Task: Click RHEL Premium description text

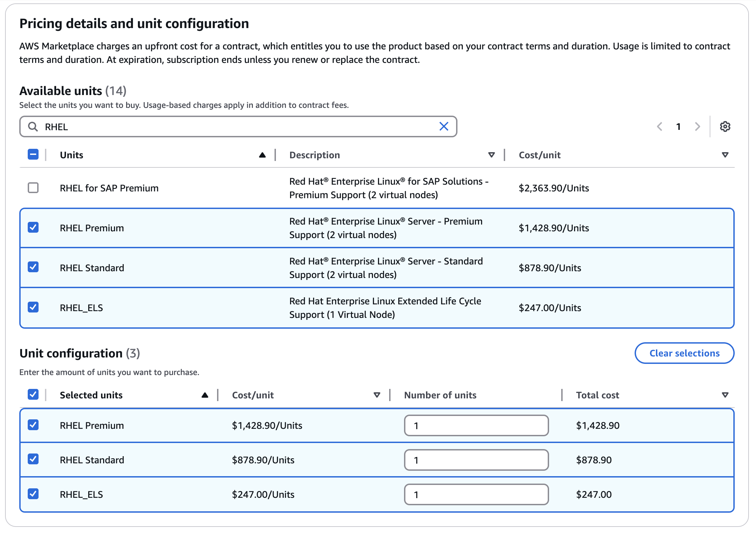Action: click(386, 228)
